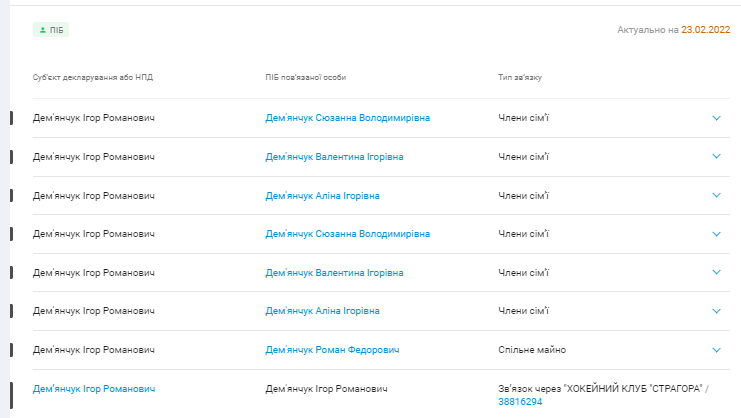Screen dimensions: 741x418
Task: Open the blue Дем'янчук Ігор Романович link
Action: click(x=94, y=388)
